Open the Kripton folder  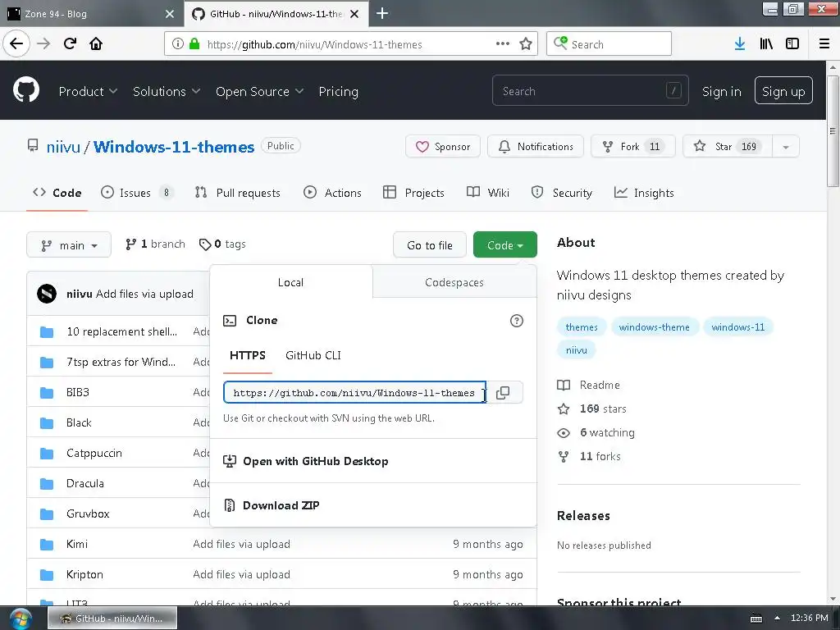click(x=84, y=574)
